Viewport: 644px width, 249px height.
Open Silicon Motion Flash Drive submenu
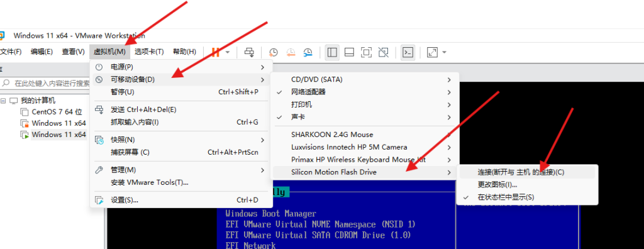coord(364,172)
